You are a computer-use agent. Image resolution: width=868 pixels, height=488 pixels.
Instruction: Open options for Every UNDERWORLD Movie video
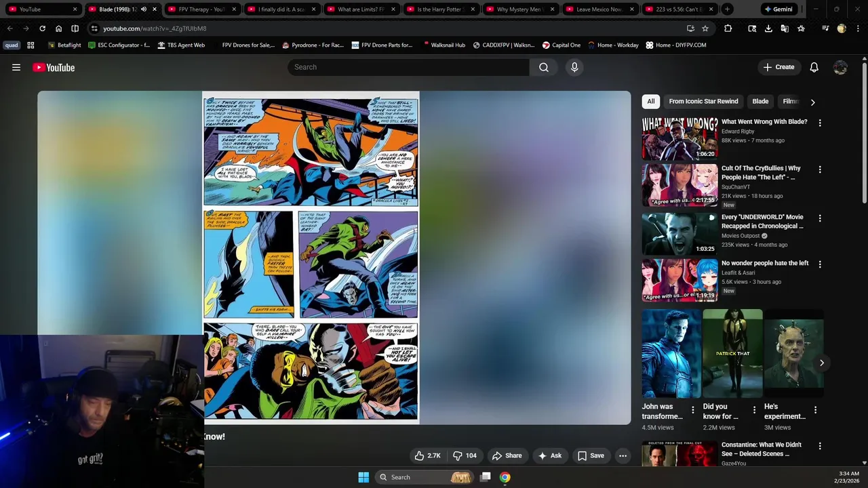tap(820, 218)
